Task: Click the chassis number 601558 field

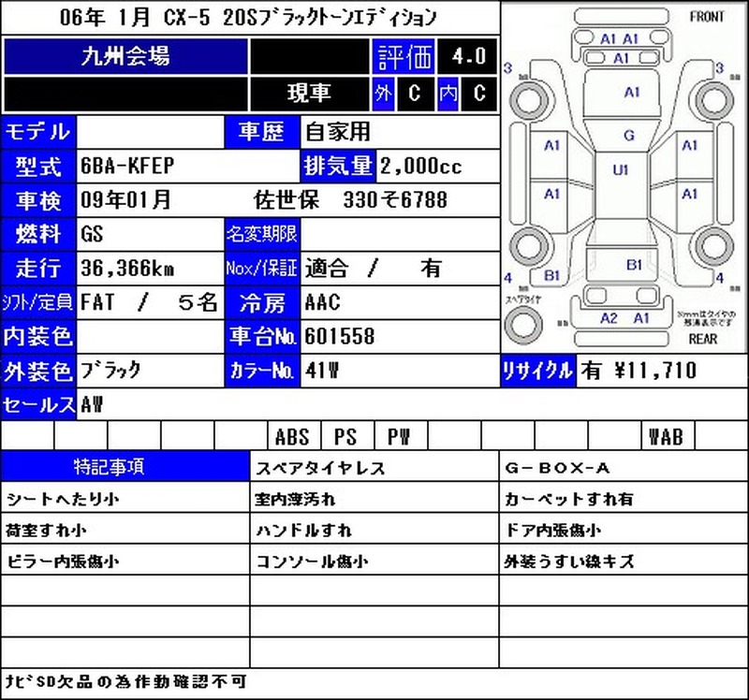Action: (401, 336)
